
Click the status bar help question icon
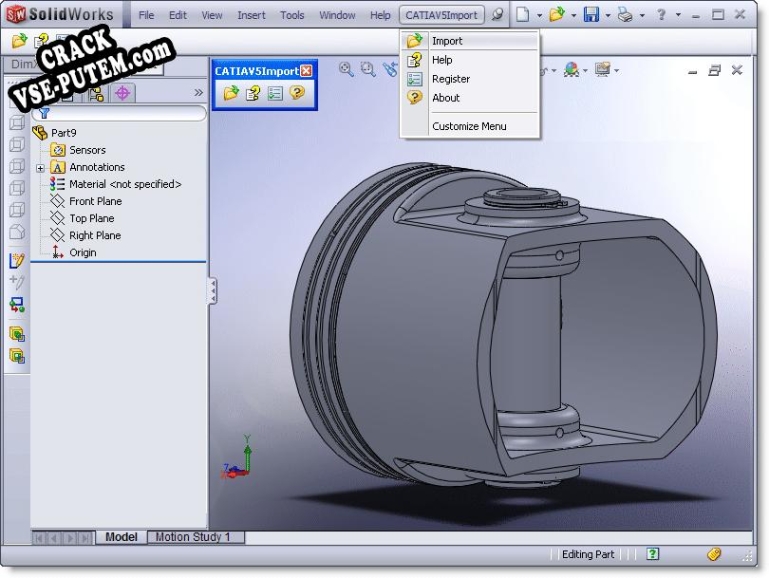pos(652,554)
